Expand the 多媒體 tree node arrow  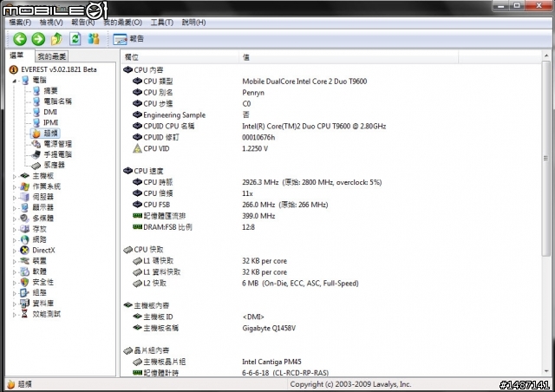(x=15, y=219)
